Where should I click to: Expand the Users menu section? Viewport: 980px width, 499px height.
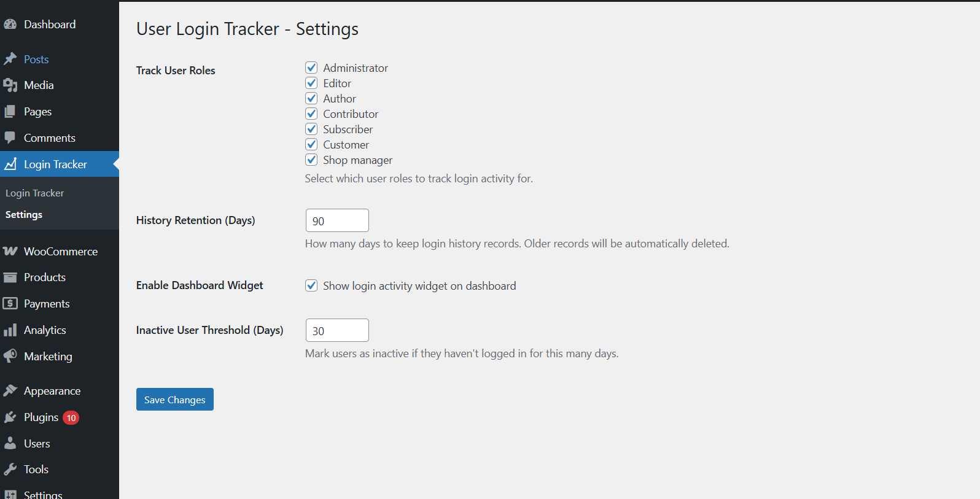pyautogui.click(x=37, y=443)
